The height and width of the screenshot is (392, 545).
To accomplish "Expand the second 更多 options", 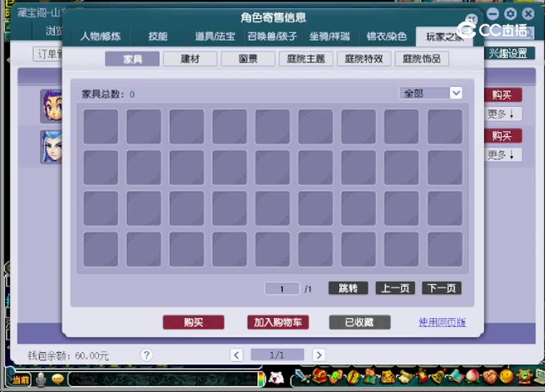I will [502, 155].
